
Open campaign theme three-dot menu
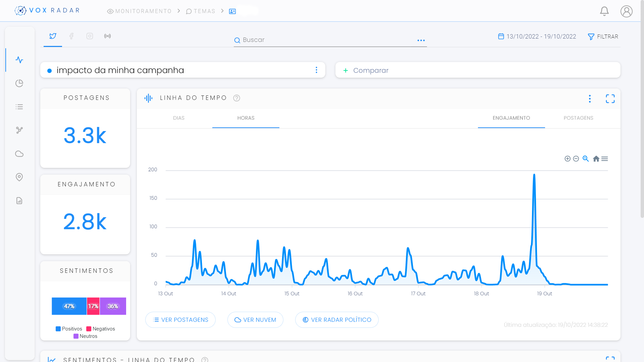tap(316, 70)
